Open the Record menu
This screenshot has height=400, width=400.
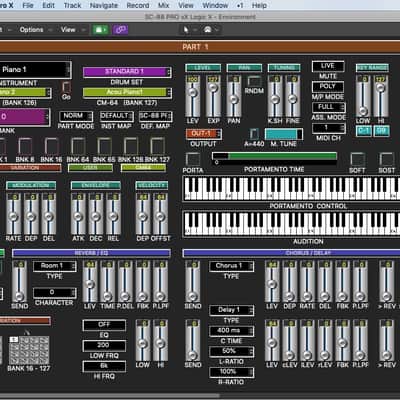138,5
